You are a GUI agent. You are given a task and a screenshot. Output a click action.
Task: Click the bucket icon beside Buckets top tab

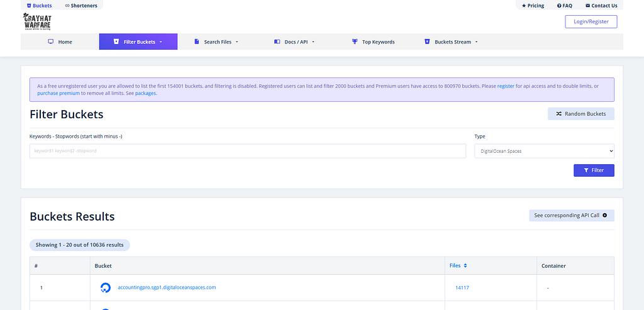point(29,6)
